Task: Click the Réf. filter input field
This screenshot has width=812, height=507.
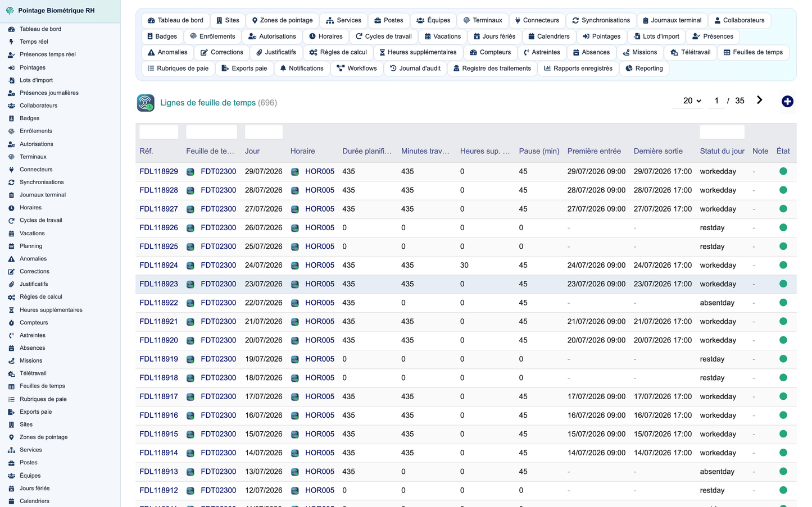Action: (158, 132)
